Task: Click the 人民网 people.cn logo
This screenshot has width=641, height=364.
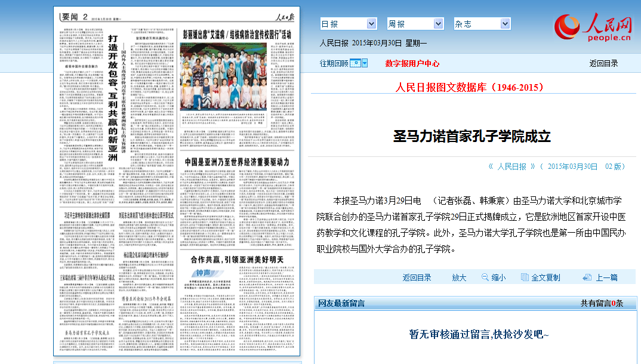Action: [594, 27]
